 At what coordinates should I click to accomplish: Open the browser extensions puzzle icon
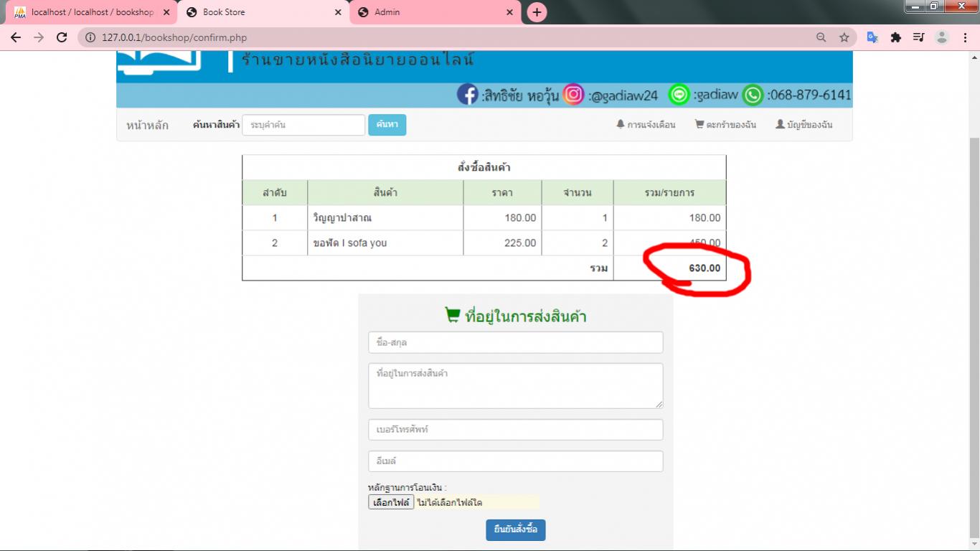896,37
